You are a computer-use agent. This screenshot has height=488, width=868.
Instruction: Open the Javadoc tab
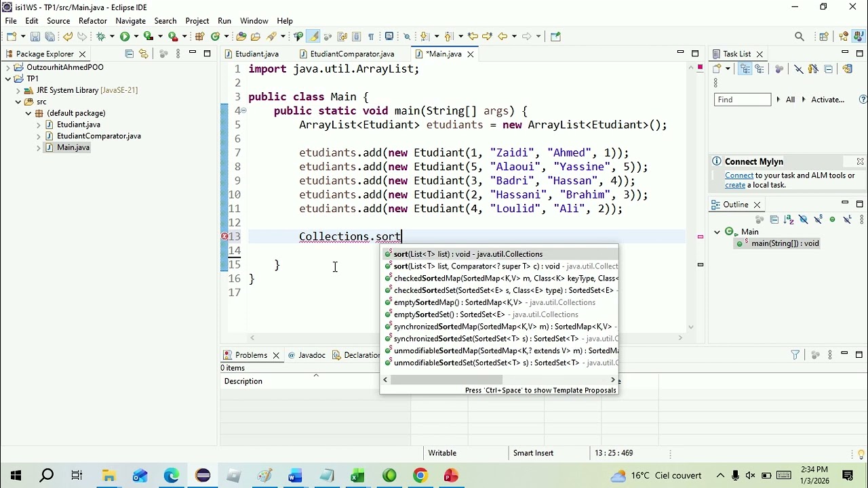click(x=307, y=355)
